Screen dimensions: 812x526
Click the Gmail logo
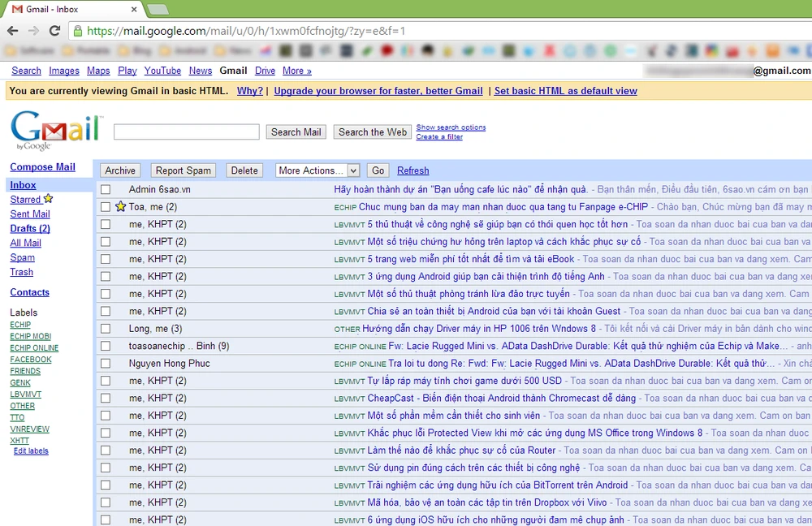pyautogui.click(x=54, y=130)
